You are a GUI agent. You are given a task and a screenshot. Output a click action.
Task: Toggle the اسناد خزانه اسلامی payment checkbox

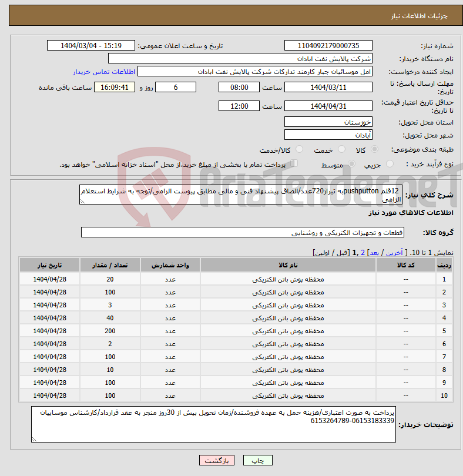pos(294,163)
